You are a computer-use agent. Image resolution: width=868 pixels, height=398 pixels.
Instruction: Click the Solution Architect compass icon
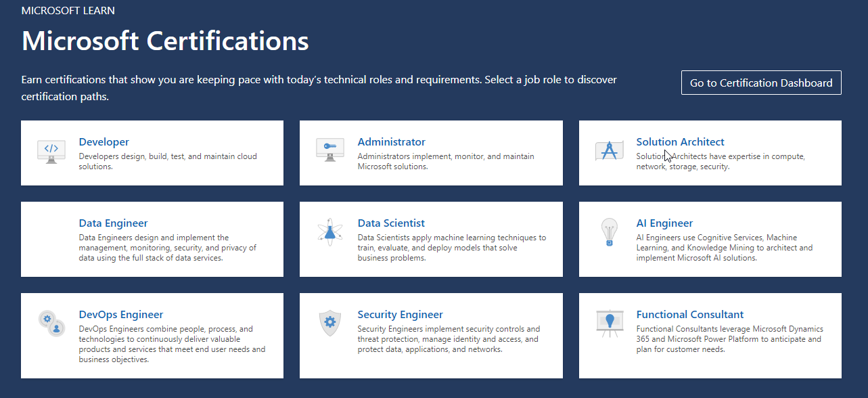[609, 150]
